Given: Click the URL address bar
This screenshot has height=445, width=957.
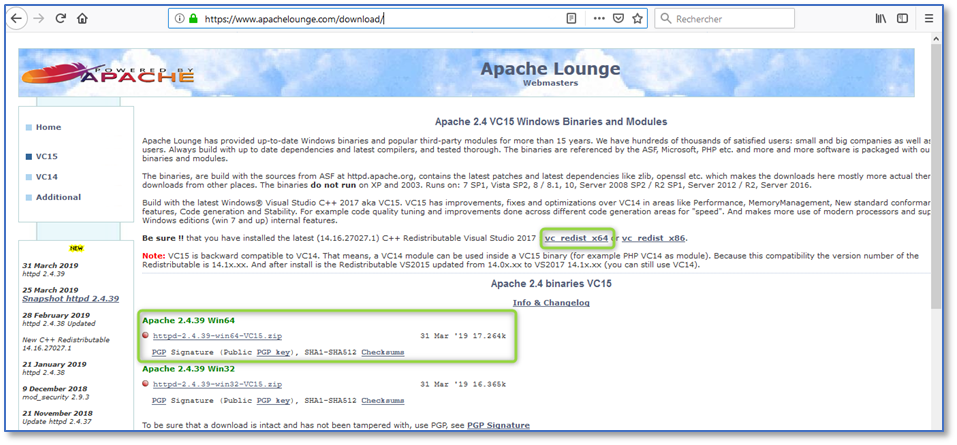Looking at the screenshot, I should 380,18.
